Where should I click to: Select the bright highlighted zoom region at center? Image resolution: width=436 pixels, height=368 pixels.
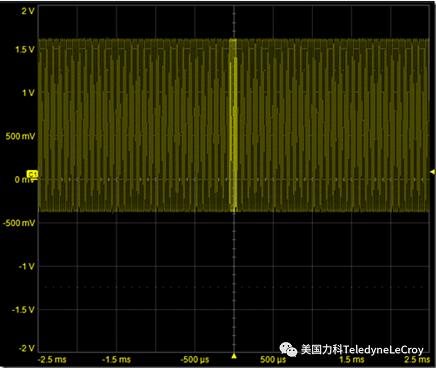coord(233,125)
